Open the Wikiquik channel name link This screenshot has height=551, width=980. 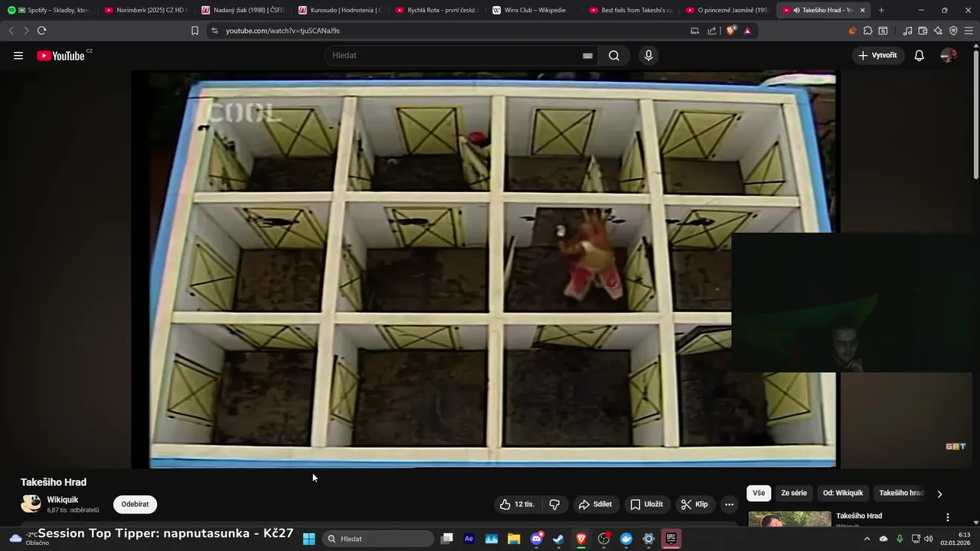[x=63, y=500]
